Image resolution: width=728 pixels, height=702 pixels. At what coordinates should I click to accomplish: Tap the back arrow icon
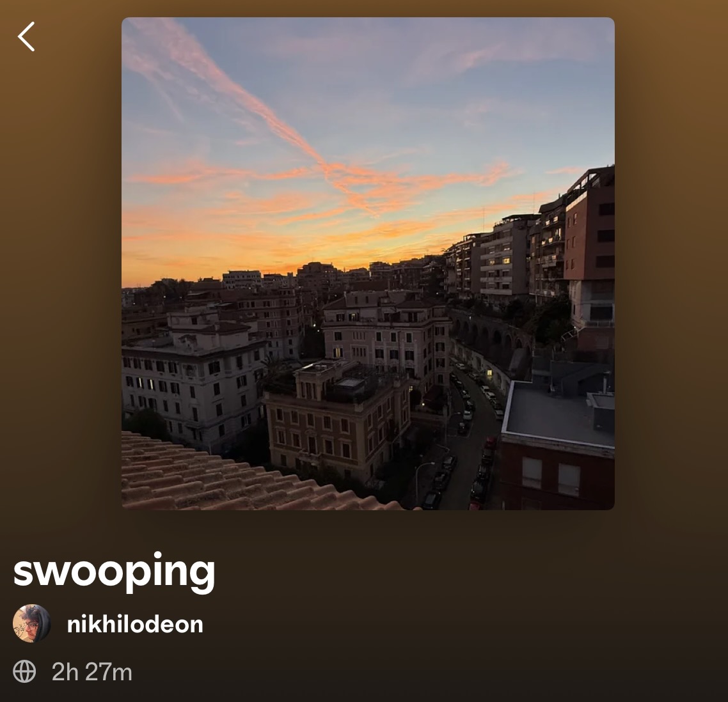(x=26, y=36)
